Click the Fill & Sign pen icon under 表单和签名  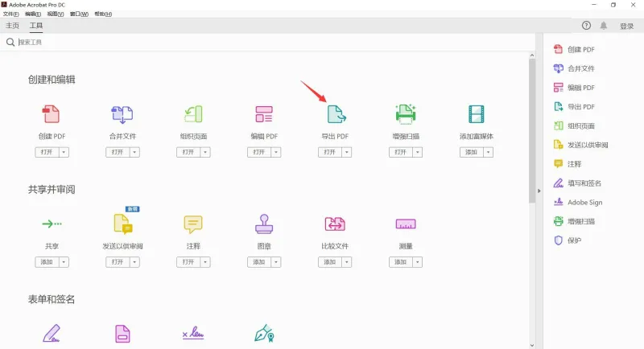[52, 334]
